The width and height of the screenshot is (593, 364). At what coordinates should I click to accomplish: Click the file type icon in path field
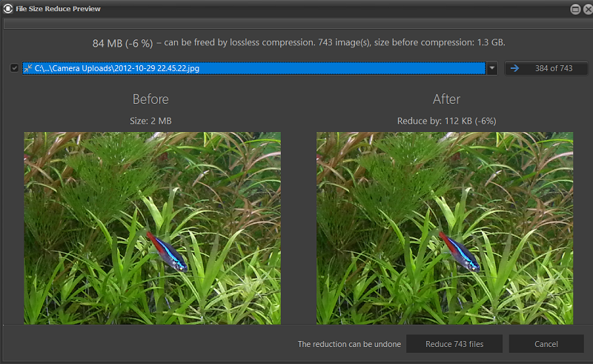(28, 68)
